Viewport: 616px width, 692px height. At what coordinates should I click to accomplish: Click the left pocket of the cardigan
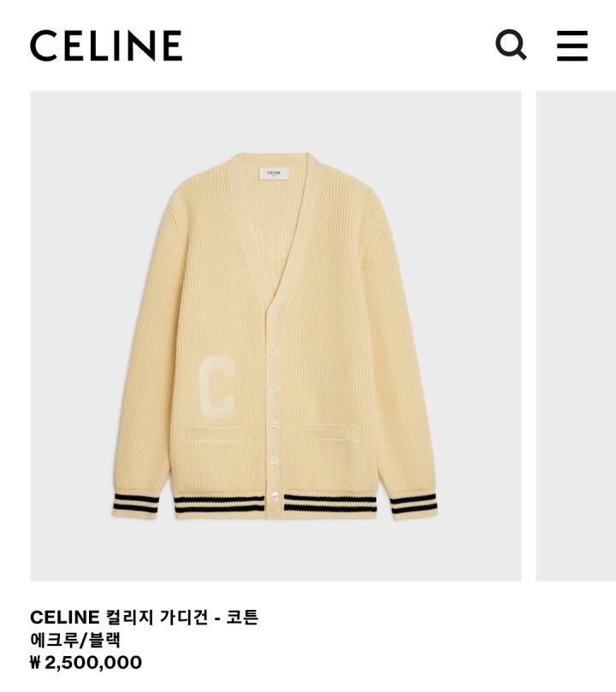216,434
